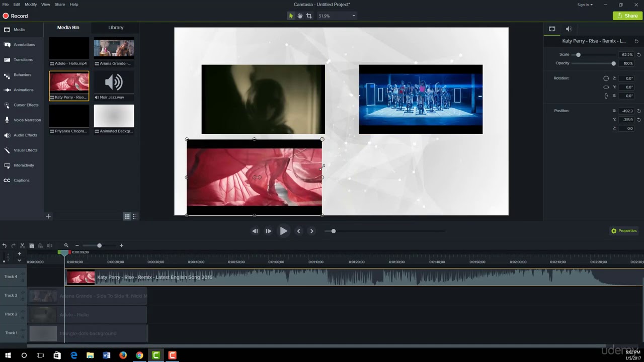Adjust the timeline zoom slider
The width and height of the screenshot is (644, 362).
click(99, 245)
